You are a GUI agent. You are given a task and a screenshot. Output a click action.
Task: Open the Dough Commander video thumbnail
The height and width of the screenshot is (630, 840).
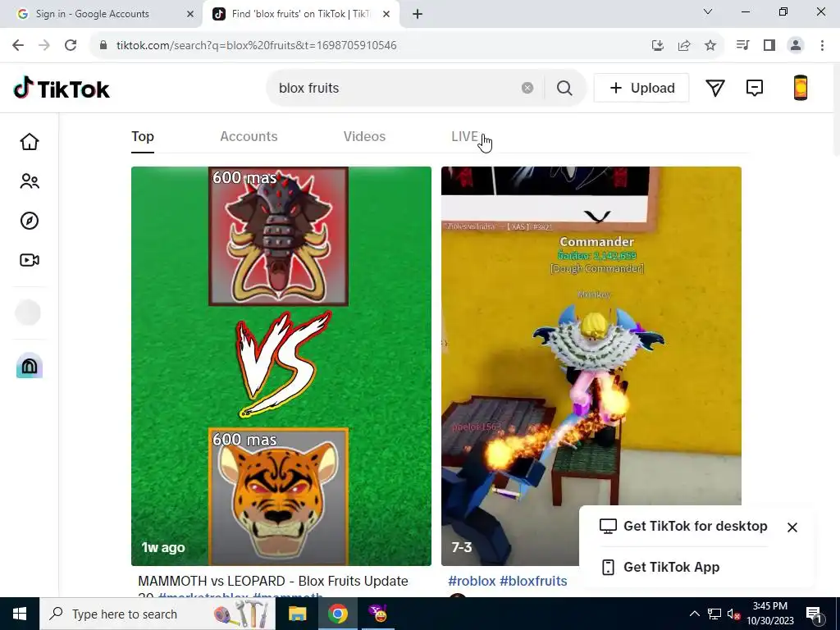(x=591, y=366)
